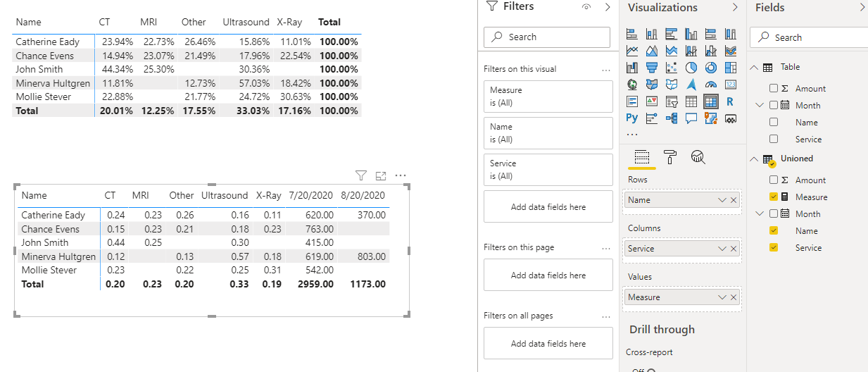Collapse the Table dataset in Fields
This screenshot has height=372, width=868.
754,67
